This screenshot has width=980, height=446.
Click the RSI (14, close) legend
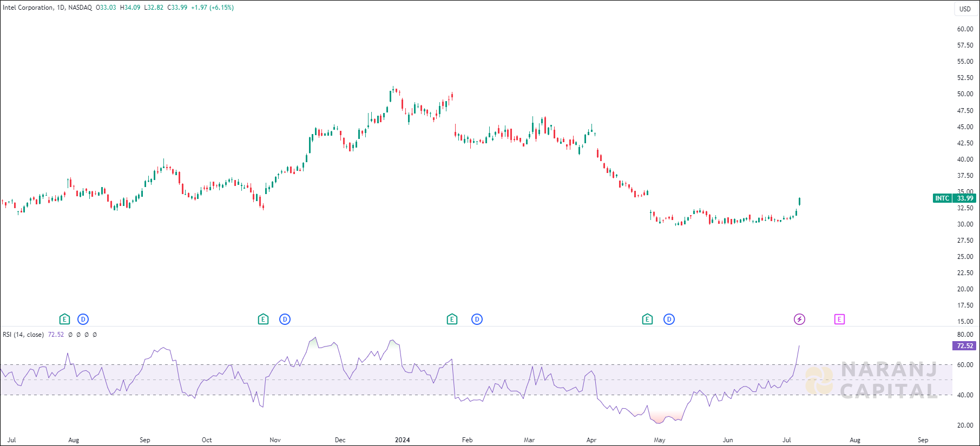point(23,335)
